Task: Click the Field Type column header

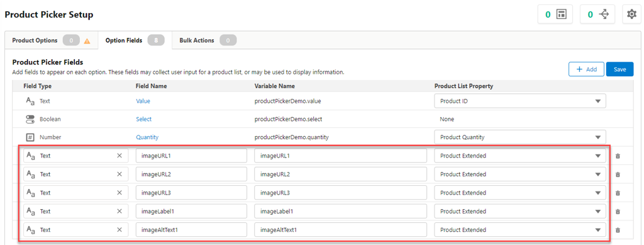Action: pos(37,86)
